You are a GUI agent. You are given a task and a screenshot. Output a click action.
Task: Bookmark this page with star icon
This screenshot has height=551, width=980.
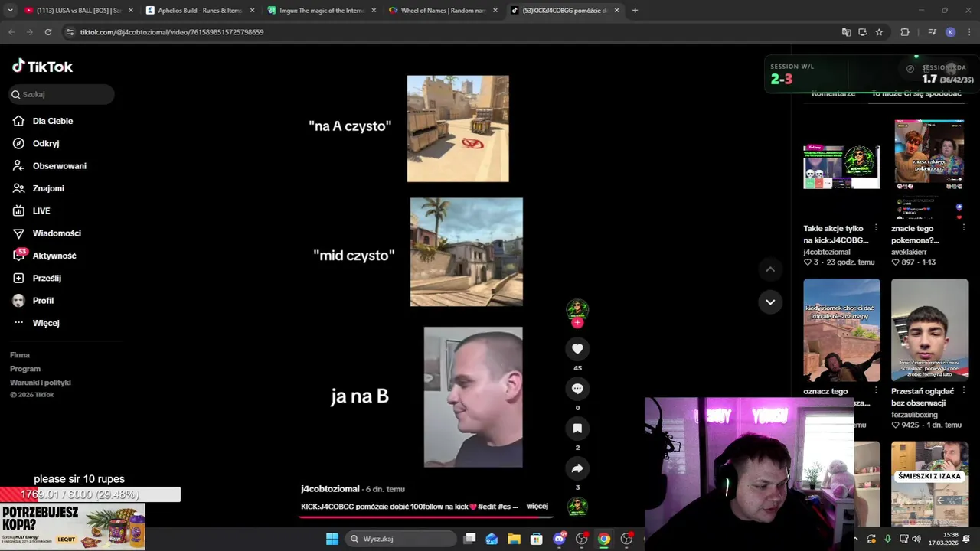tap(879, 32)
